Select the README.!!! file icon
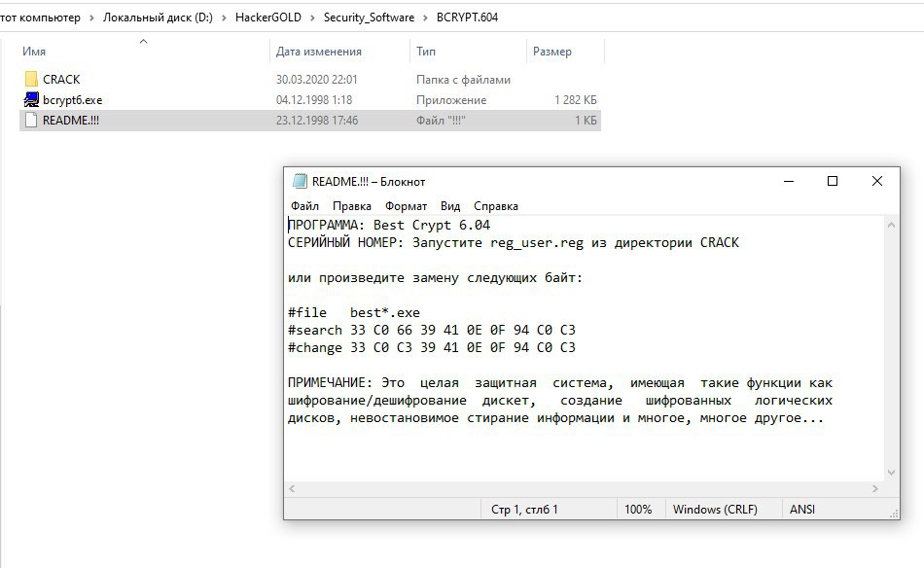The height and width of the screenshot is (568, 924). (31, 121)
